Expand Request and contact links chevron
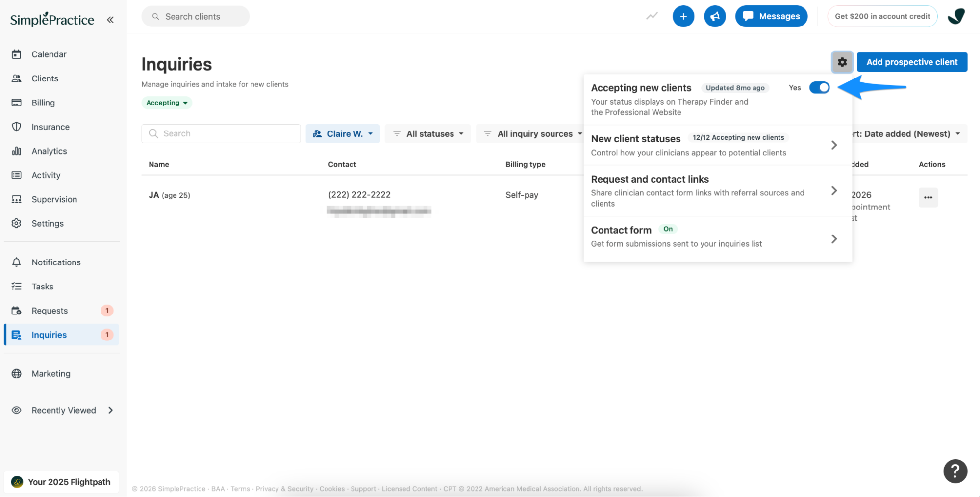 click(834, 191)
